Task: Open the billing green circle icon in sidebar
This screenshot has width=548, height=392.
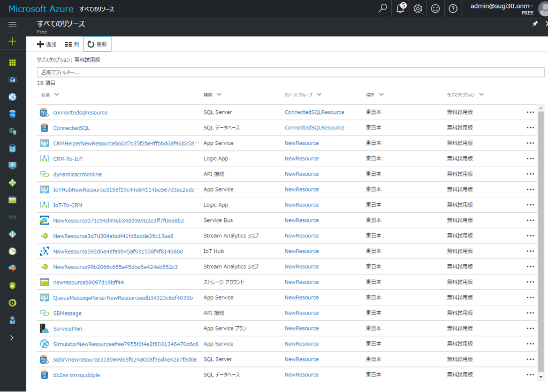Action: point(13,303)
